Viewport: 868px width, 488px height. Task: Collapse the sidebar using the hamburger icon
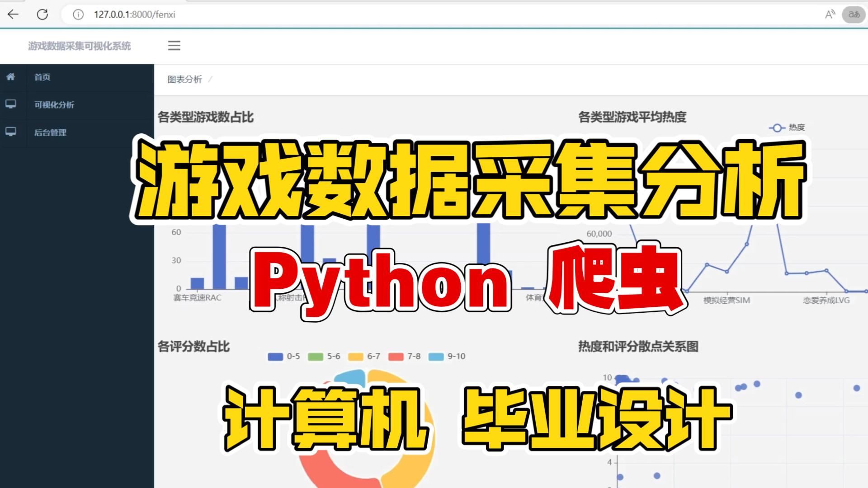click(174, 46)
